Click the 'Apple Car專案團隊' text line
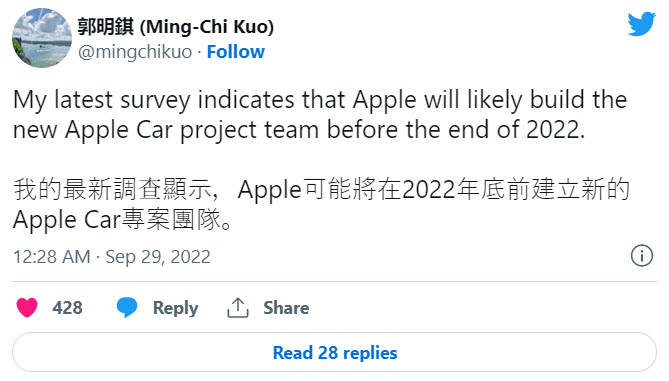This screenshot has width=669, height=381. 122,219
